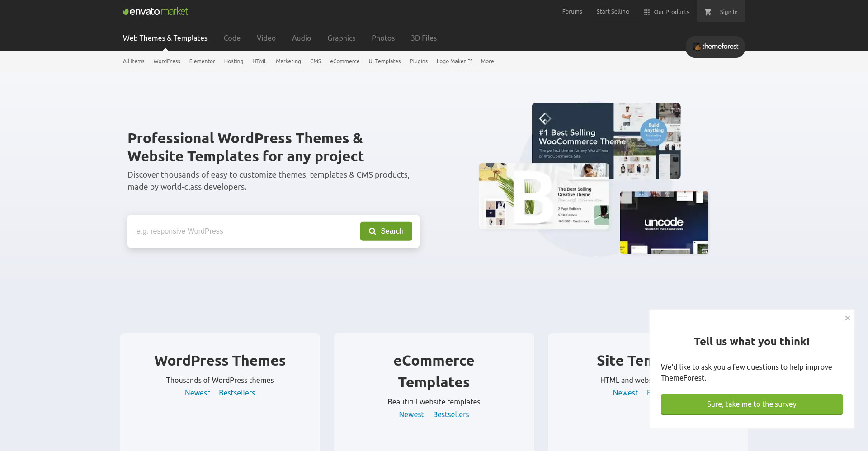This screenshot has height=451, width=868.
Task: Click the WordPress Themes card heading
Action: (220, 361)
